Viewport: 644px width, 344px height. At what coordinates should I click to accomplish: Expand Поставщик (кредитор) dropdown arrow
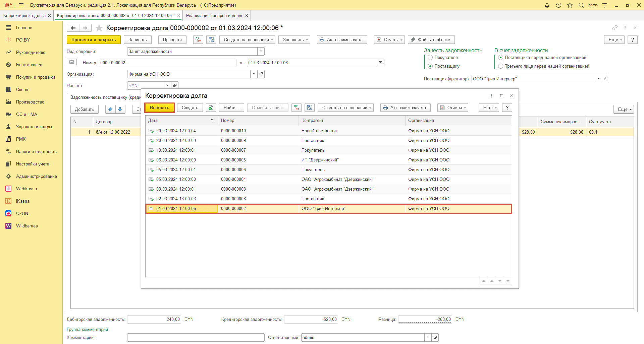coord(598,79)
